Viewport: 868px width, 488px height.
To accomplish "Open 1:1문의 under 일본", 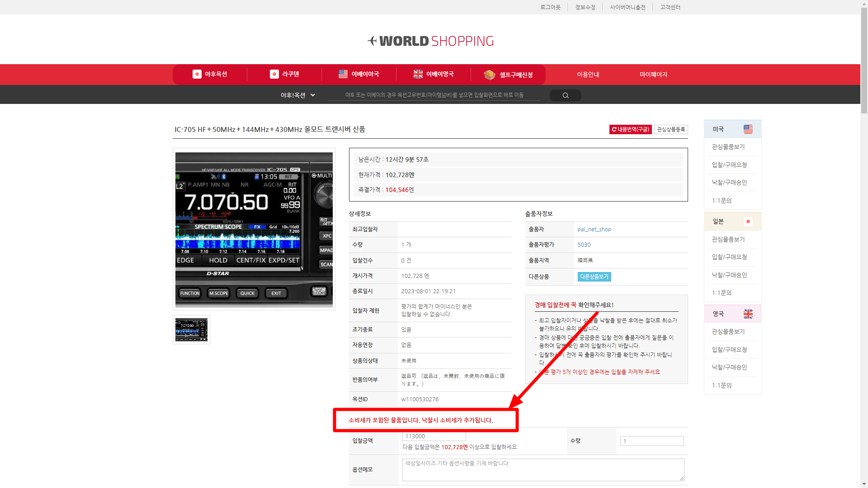I will [722, 293].
